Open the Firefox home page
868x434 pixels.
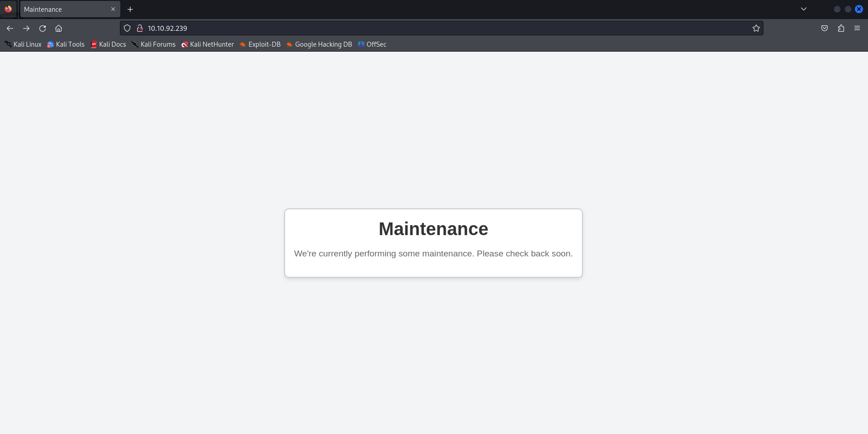pos(59,28)
